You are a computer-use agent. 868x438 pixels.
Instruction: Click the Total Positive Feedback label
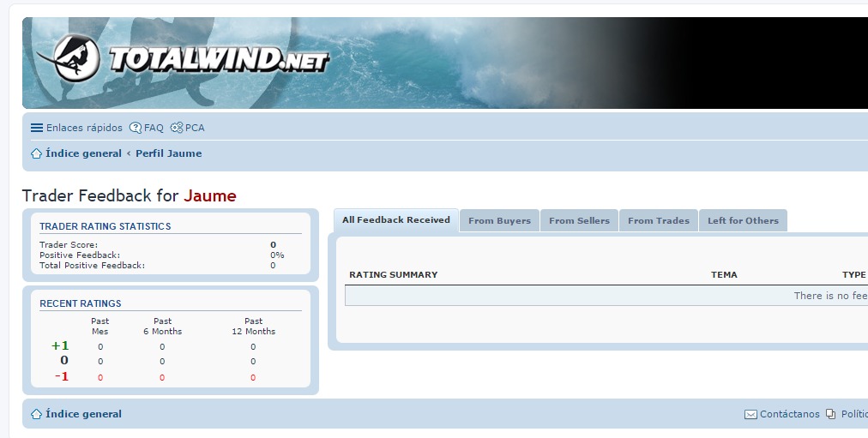[x=93, y=266]
